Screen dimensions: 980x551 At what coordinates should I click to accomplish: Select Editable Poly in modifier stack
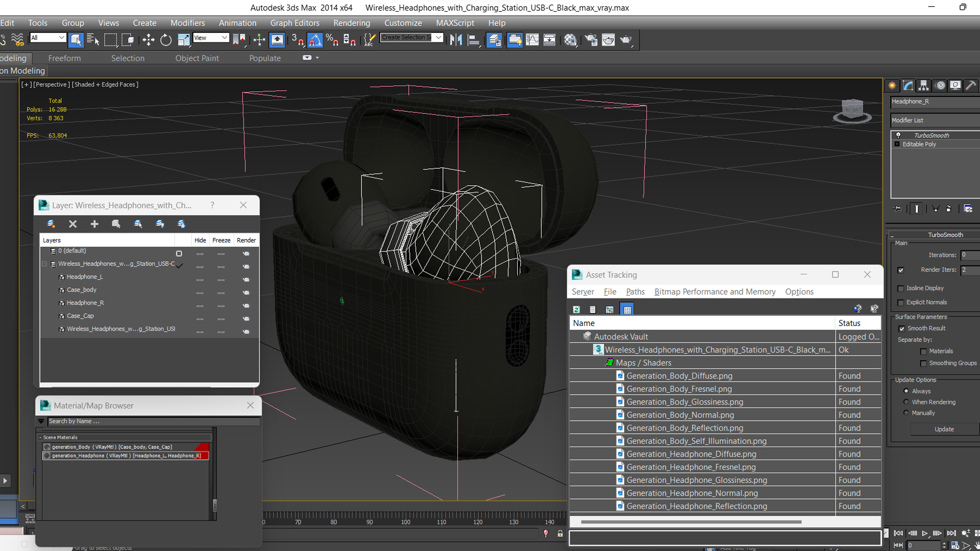click(919, 144)
